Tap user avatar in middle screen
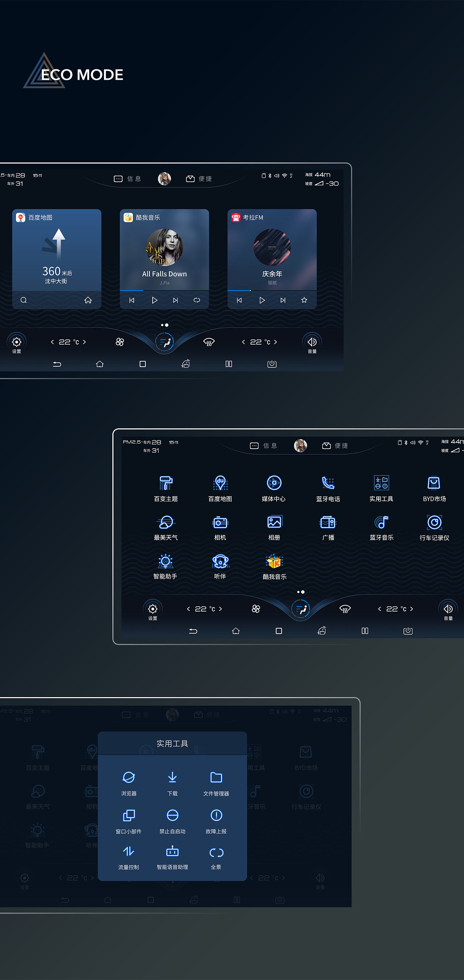The image size is (464, 980). pos(301,446)
